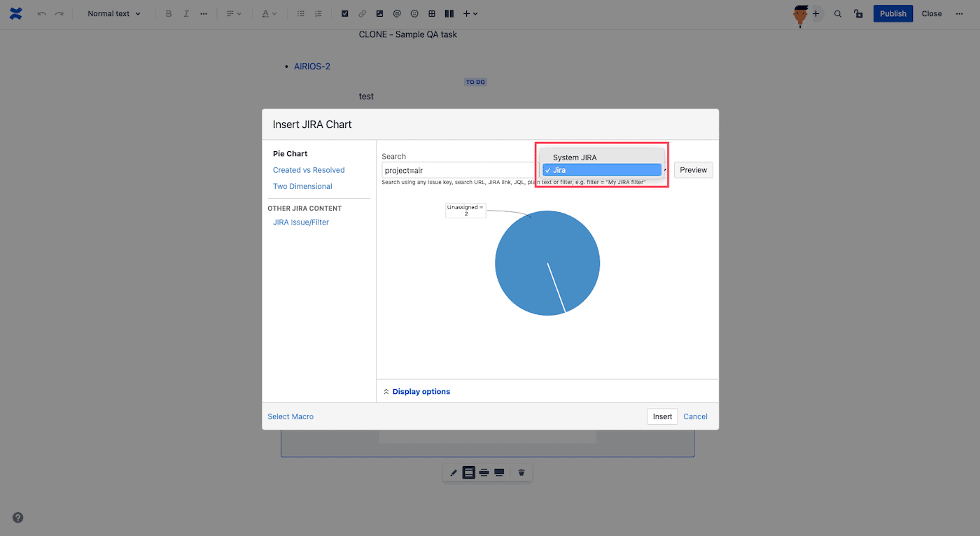Click the Preview button
This screenshot has width=980, height=536.
tap(692, 169)
